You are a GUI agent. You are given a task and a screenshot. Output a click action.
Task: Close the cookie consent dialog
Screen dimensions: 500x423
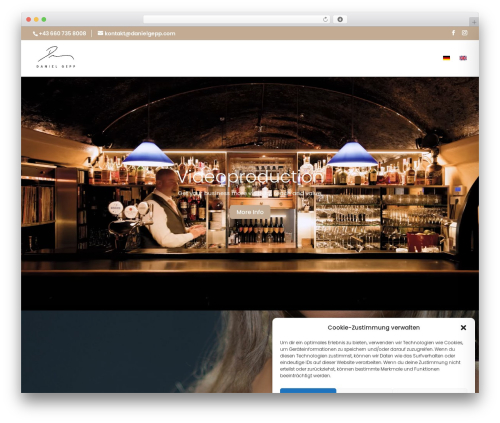(463, 328)
